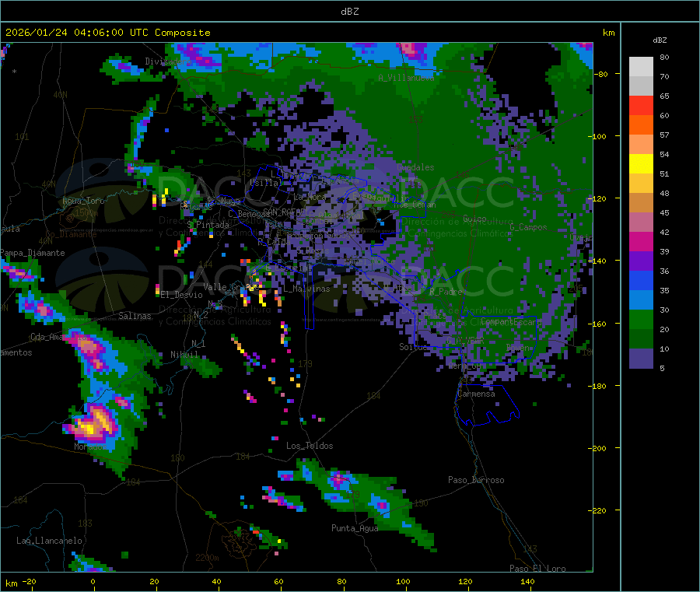Select the Lag.Llancanelo label
Viewport: 700px width, 592px height.
click(x=49, y=541)
